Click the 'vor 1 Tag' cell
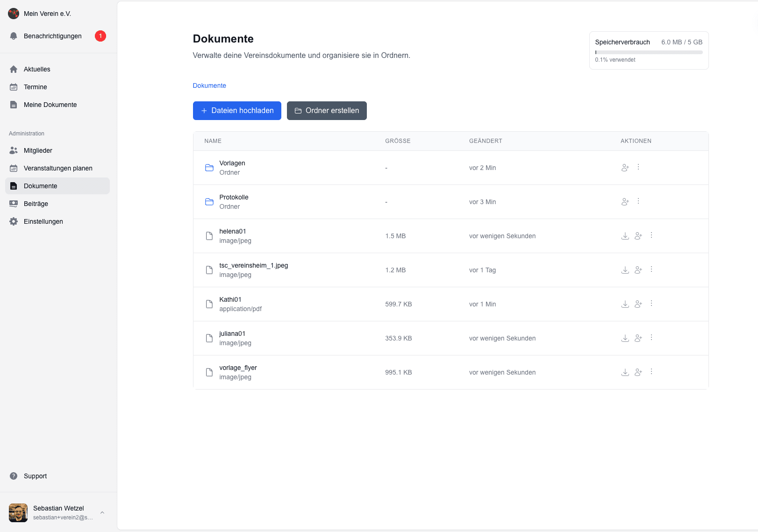This screenshot has width=758, height=532. pyautogui.click(x=482, y=270)
